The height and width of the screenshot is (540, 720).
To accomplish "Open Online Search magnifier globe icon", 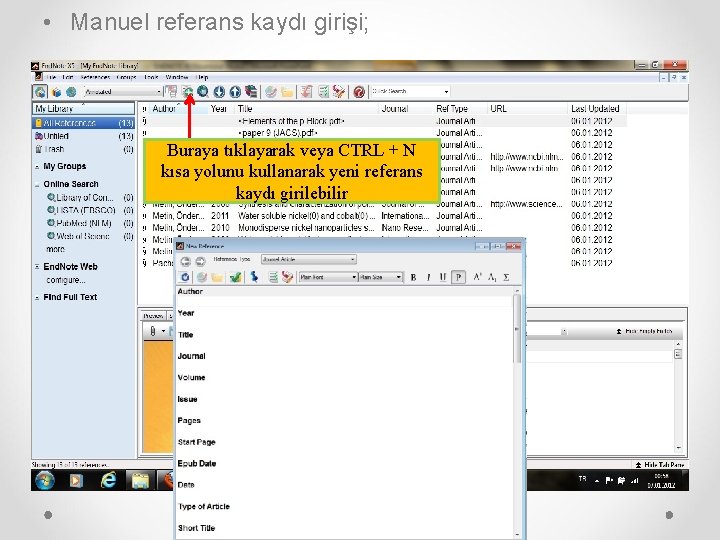I will pos(203,92).
